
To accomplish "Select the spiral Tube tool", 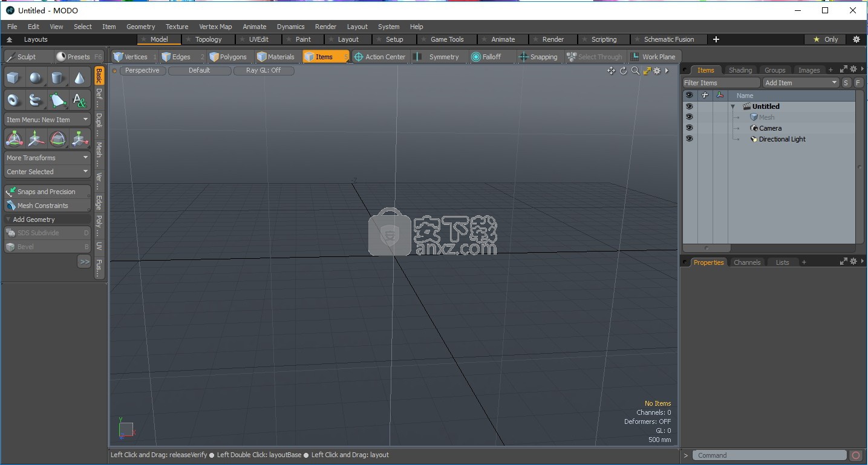I will 36,100.
